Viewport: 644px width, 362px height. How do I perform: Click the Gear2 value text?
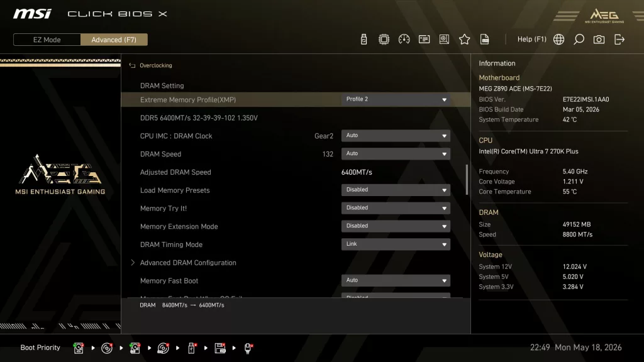coord(324,136)
